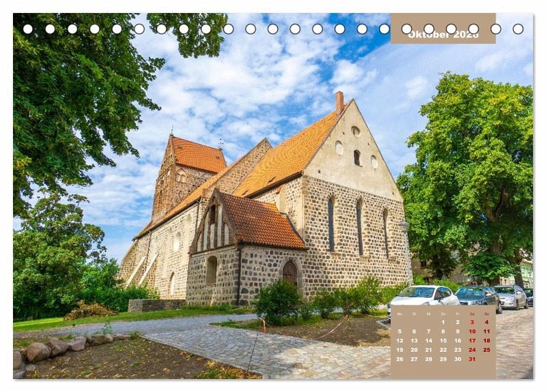Screen dimensions: 546x392
Task: Click date 9 in calendar grid
Action: [x=457, y=331]
